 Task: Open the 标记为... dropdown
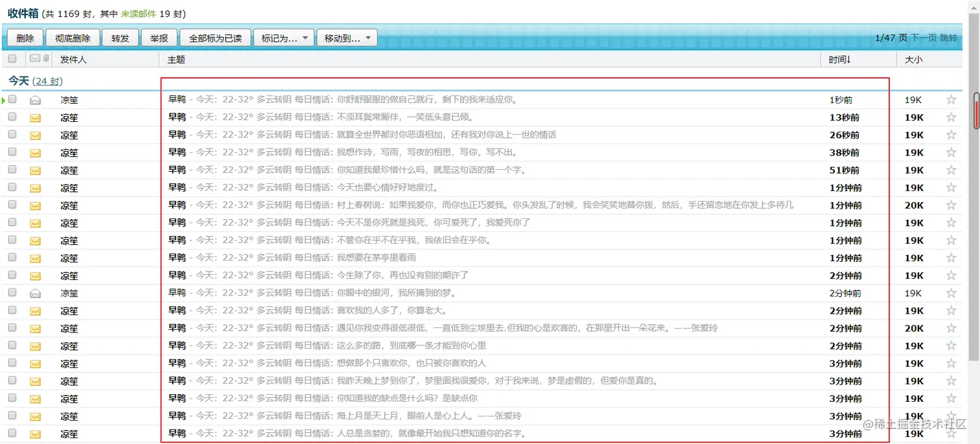[x=284, y=38]
